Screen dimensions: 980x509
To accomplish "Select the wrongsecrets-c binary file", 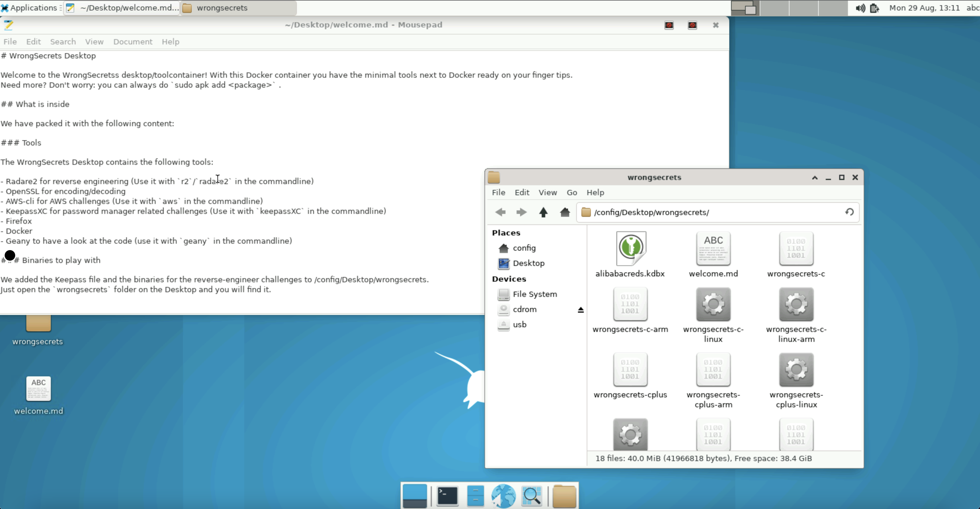I will [x=796, y=254].
